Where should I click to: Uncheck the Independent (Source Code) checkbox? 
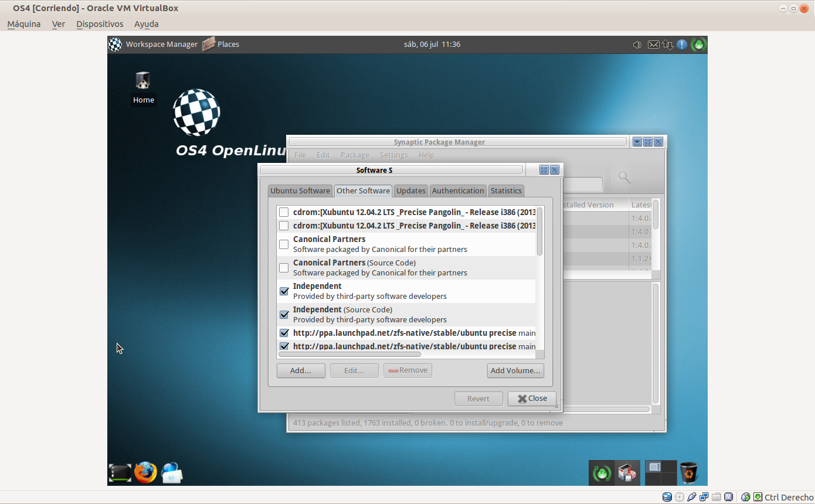(x=284, y=315)
